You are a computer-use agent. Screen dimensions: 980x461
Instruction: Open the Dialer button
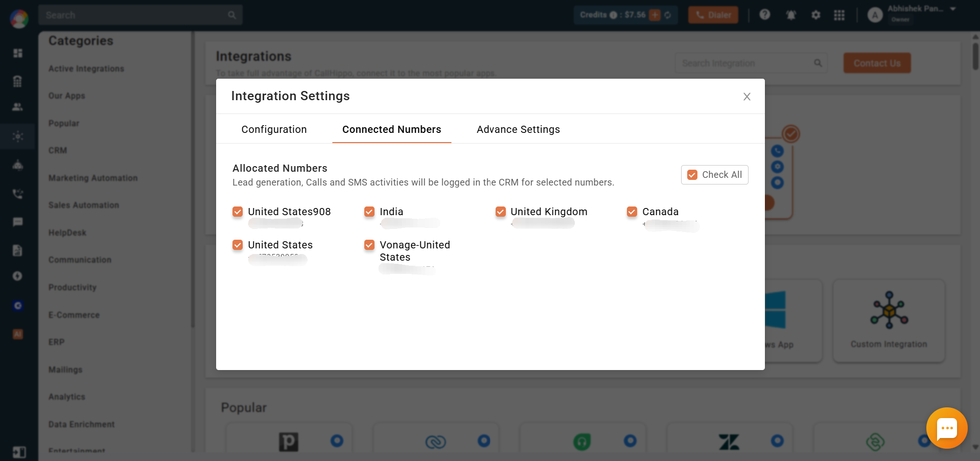tap(713, 15)
